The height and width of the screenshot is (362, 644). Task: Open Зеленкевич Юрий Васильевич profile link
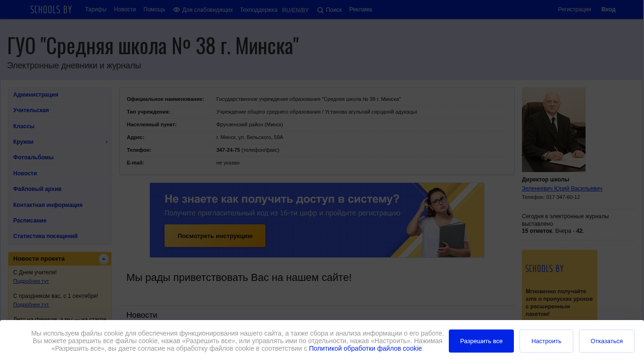[562, 189]
